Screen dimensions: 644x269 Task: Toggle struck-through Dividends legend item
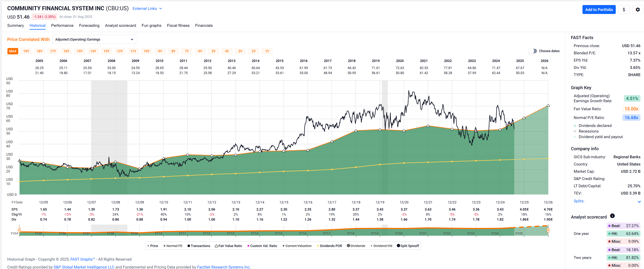356,246
